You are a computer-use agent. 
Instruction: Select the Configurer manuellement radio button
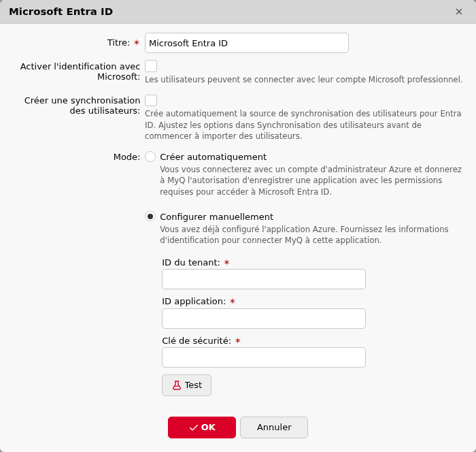tap(150, 216)
